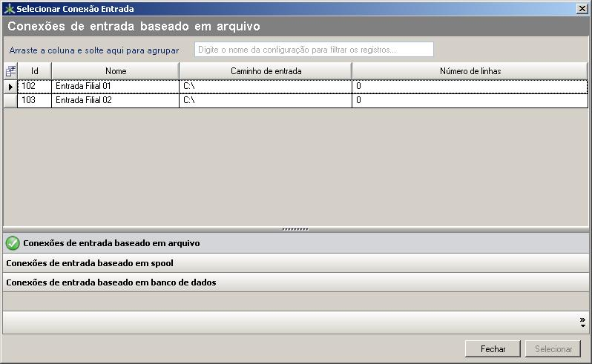The image size is (592, 364).
Task: Select the Id cell 103
Action: (x=34, y=100)
